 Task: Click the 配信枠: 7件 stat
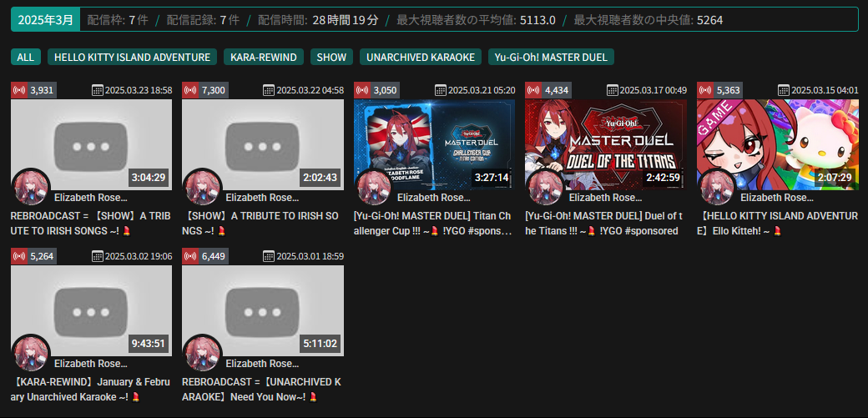point(118,21)
